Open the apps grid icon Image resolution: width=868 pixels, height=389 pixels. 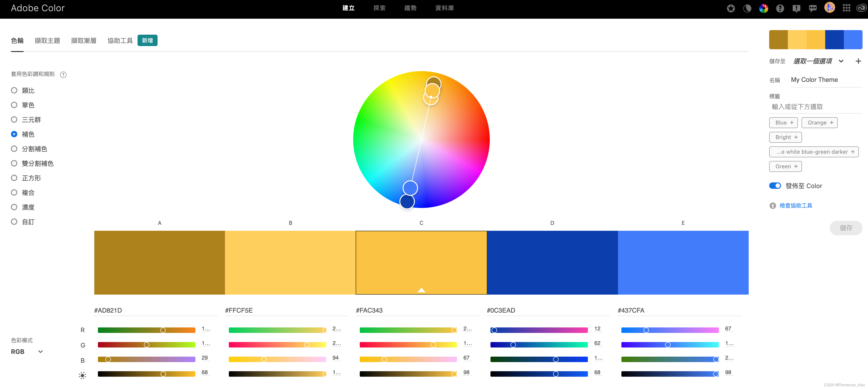846,8
